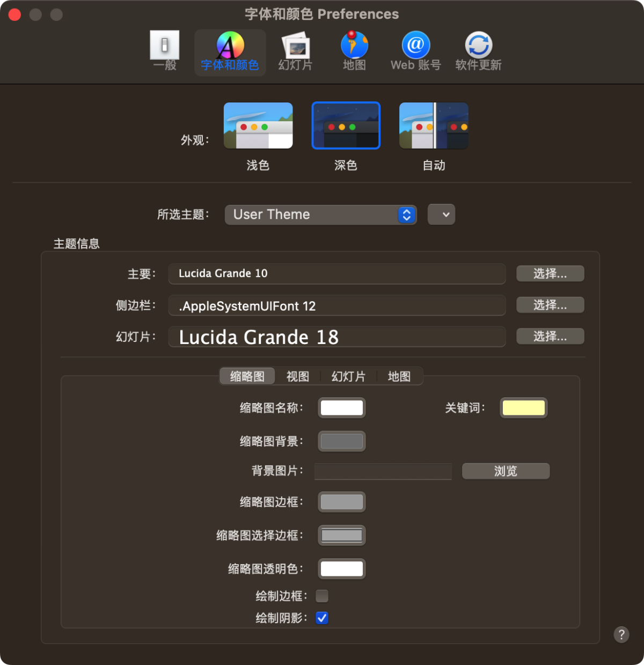Switch to the 幻灯片 segment tab

point(348,376)
